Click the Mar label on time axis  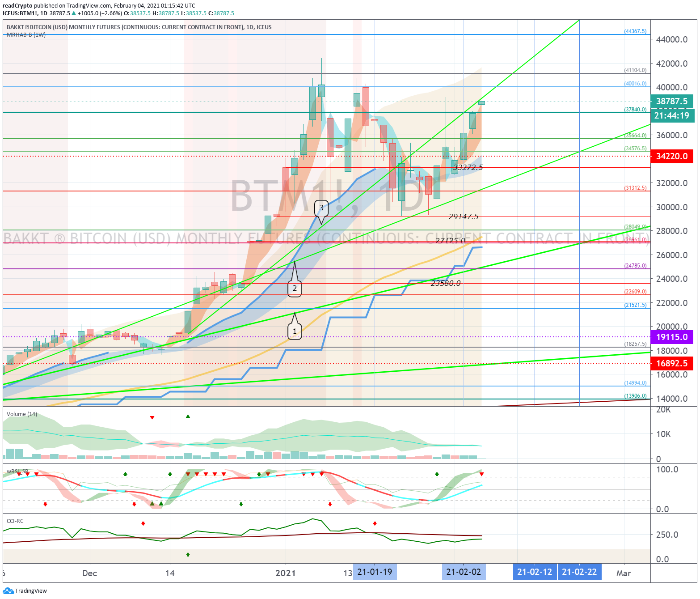pyautogui.click(x=624, y=573)
